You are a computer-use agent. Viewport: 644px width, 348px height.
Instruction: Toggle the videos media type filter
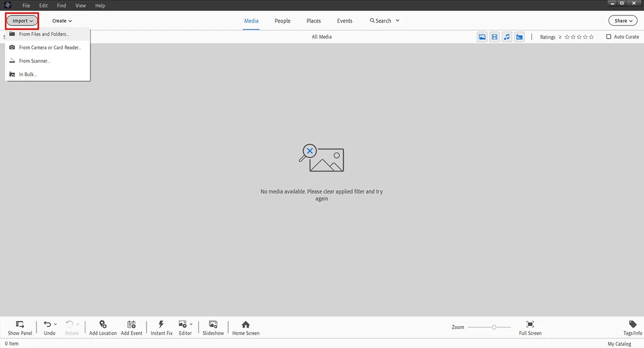(x=494, y=37)
